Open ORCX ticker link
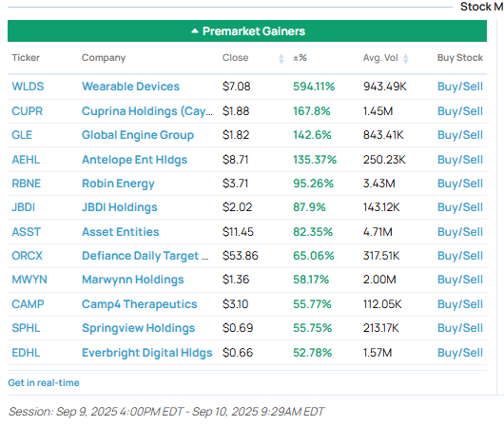Viewport: 504px width, 426px height. point(27,256)
